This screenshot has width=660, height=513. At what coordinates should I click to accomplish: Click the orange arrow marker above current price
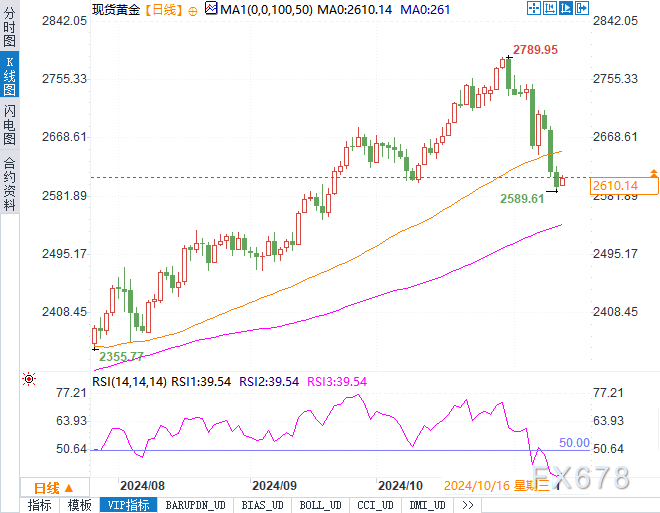point(653,174)
